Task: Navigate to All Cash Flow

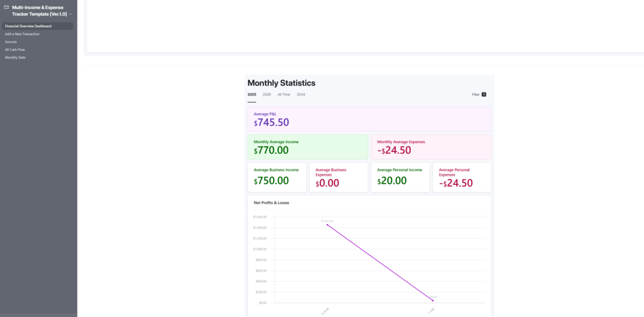Action: [15, 49]
